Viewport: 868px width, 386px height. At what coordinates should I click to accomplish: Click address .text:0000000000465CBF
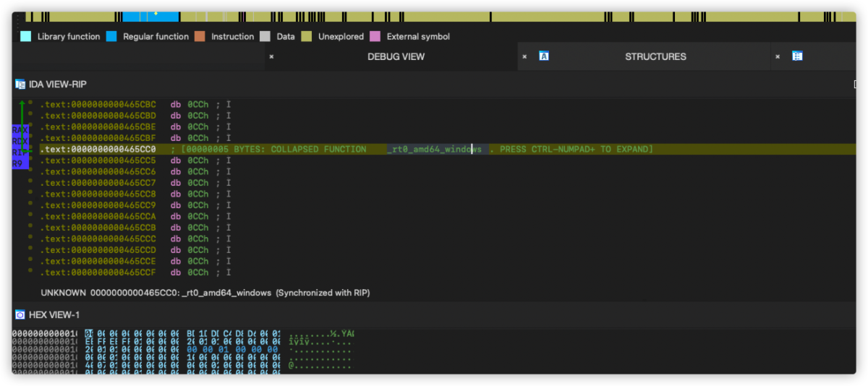[x=98, y=138]
